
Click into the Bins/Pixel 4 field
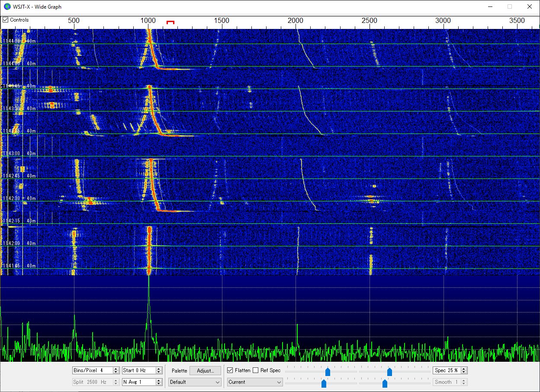(93, 370)
